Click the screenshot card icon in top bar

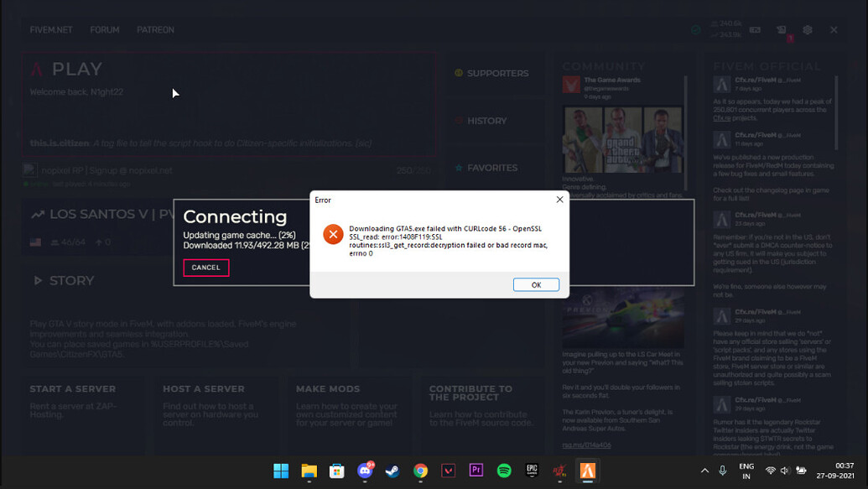coord(754,29)
